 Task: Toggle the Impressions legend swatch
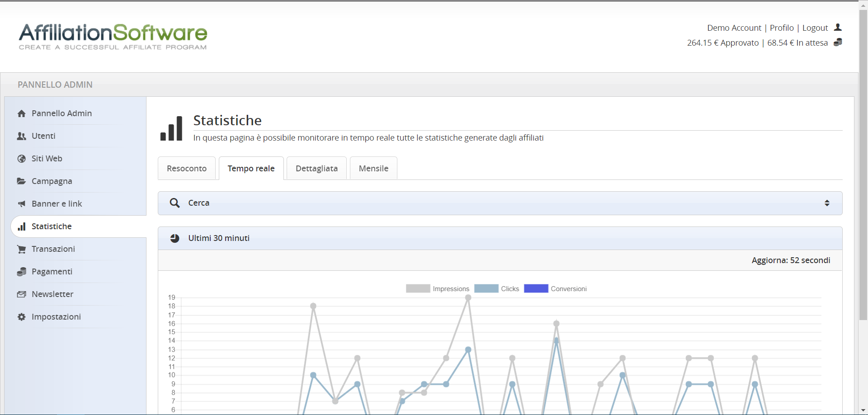point(418,288)
